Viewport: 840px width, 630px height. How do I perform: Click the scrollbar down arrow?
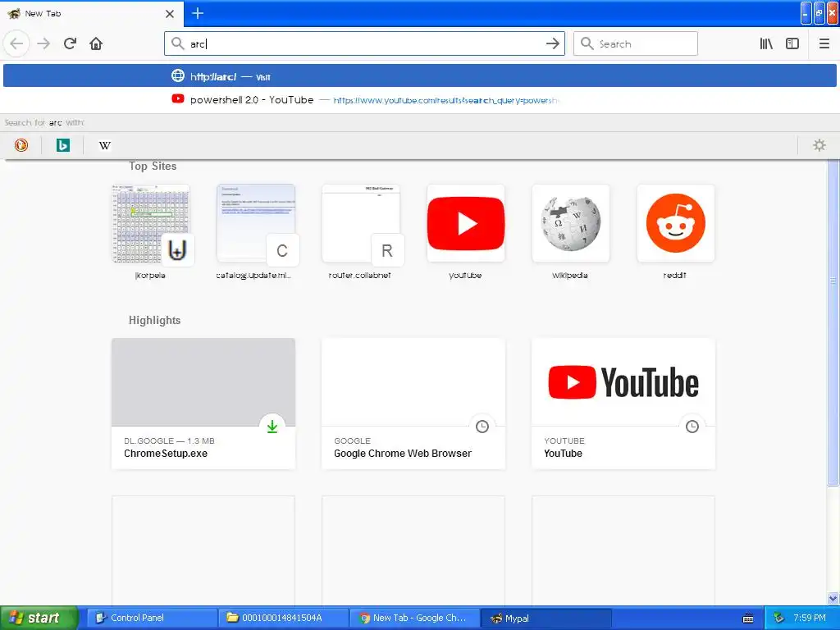pos(833,598)
